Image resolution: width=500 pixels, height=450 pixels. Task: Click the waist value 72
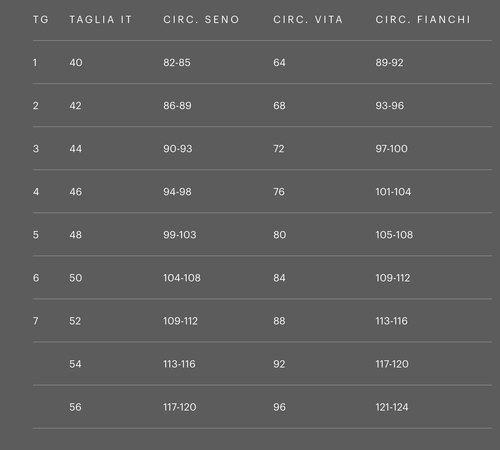pos(279,149)
